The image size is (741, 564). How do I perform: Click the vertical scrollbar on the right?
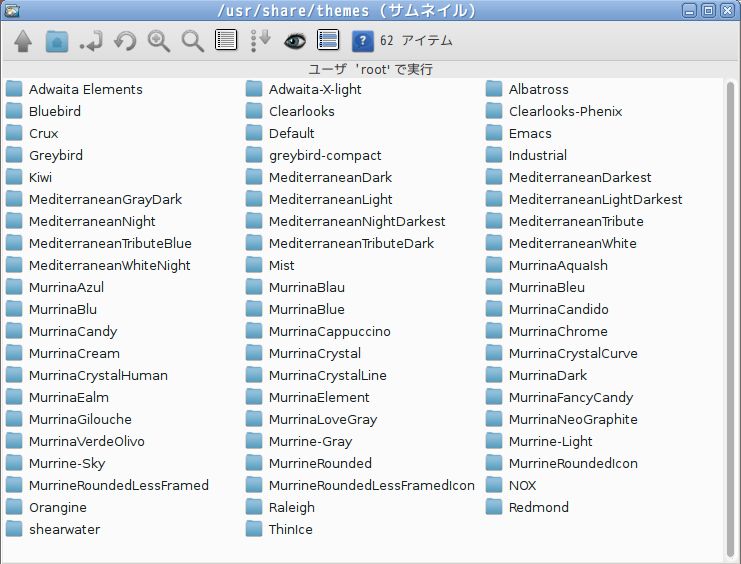coord(729,300)
